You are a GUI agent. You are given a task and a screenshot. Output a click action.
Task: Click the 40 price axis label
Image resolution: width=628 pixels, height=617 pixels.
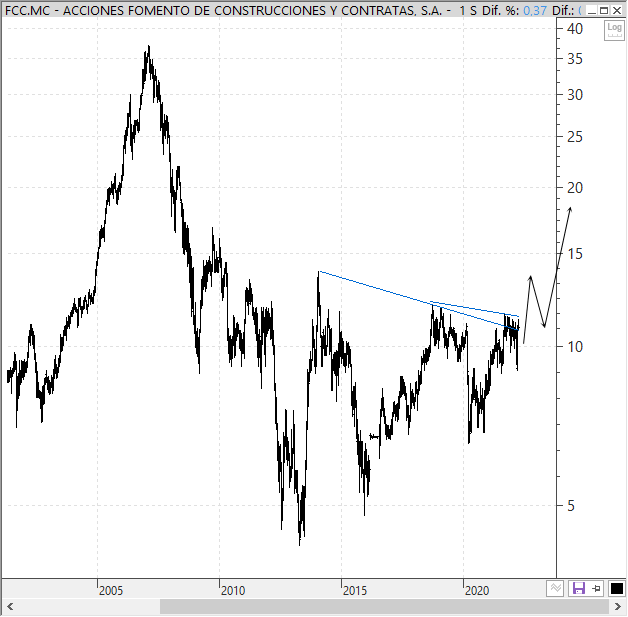click(x=575, y=29)
